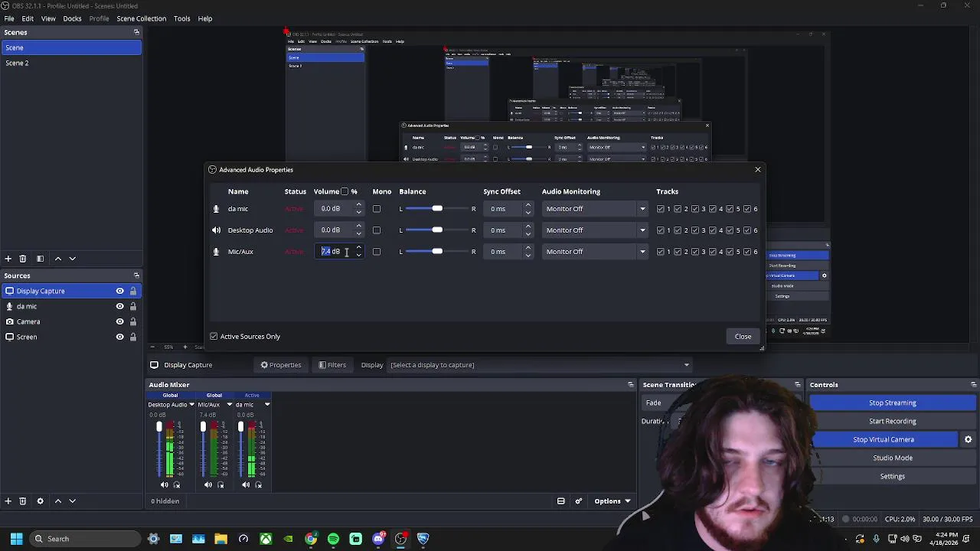Toggle Mic/Aux monitoring headphone icon
Viewport: 980px width, 551px height.
click(220, 484)
